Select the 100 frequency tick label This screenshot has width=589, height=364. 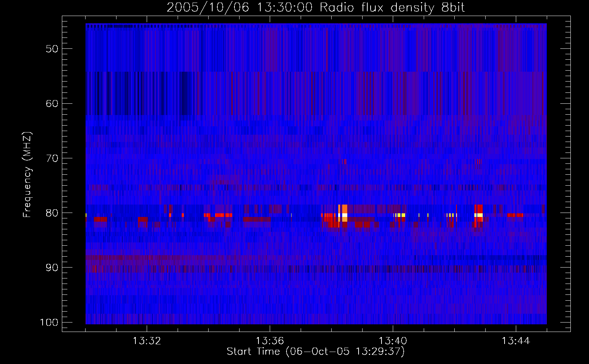[x=49, y=323]
